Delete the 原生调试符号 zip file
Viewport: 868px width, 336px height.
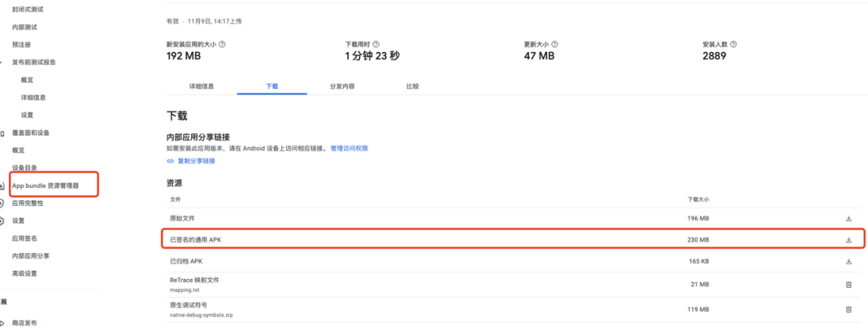(849, 309)
